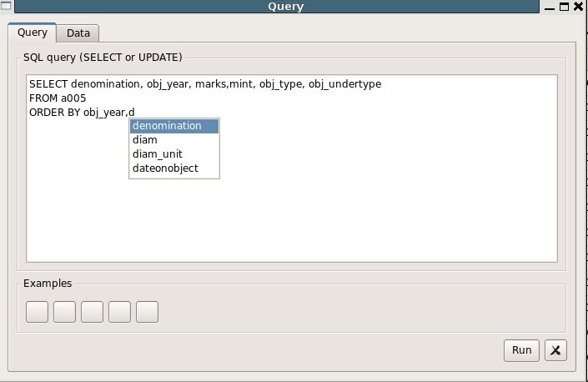Click the 'FROM a005' line in the query
The width and height of the screenshot is (588, 382).
pyautogui.click(x=58, y=98)
